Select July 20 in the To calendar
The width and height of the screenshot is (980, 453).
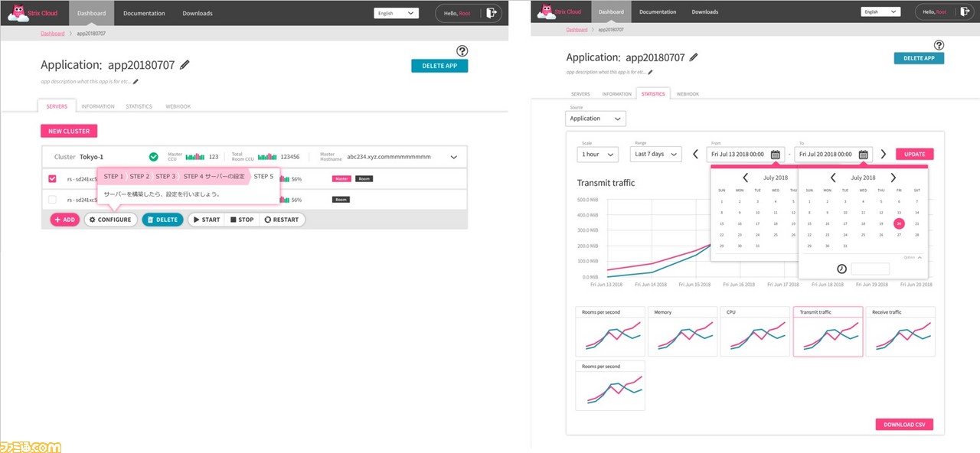tap(899, 223)
